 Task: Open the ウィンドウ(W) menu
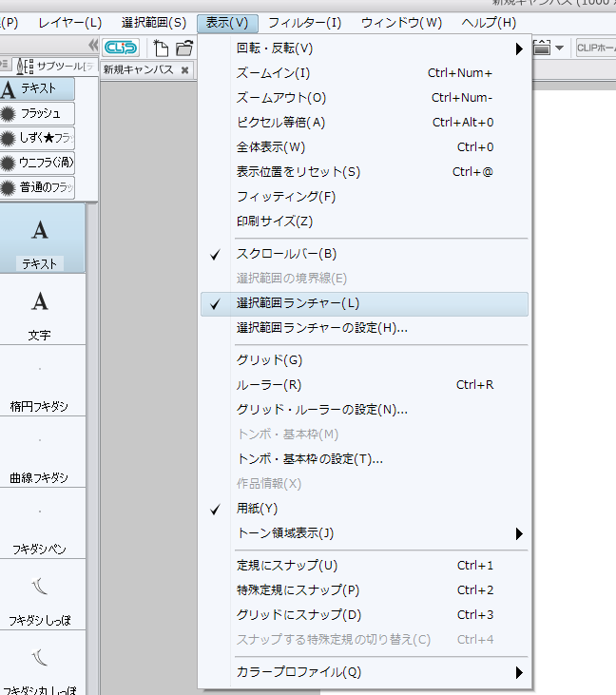(x=401, y=23)
